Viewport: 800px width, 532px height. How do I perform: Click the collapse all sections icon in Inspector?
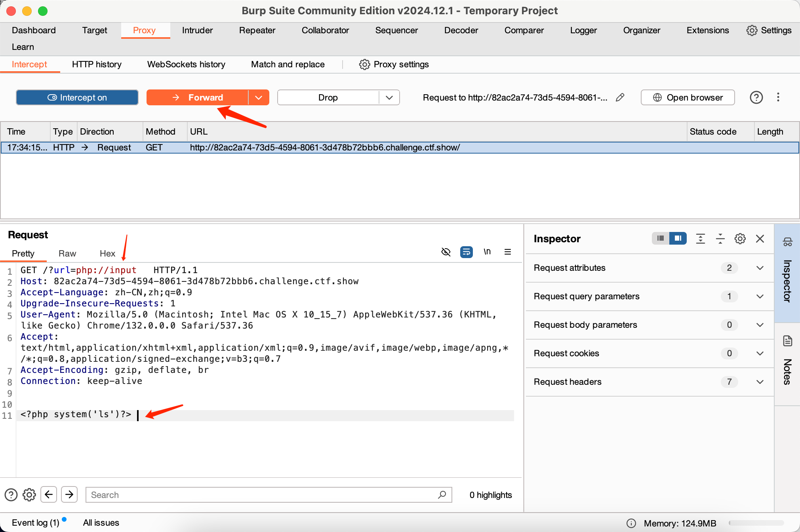click(x=720, y=239)
